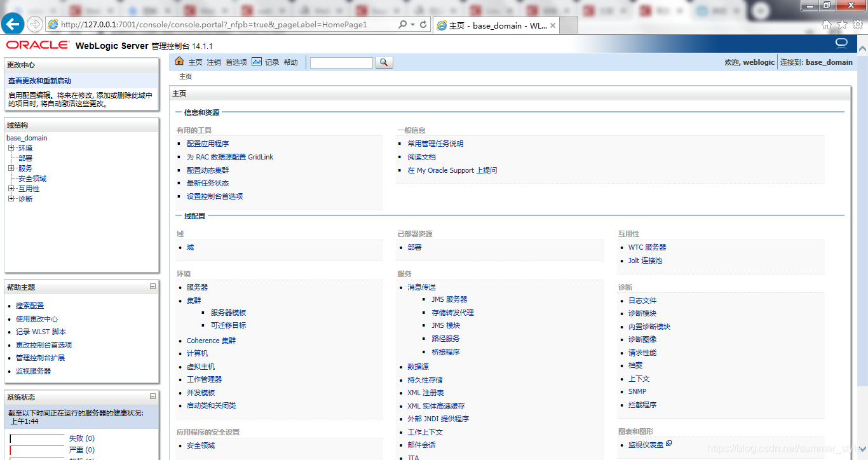This screenshot has height=460, width=868.
Task: Click the 配置动态集群 link
Action: tap(208, 170)
